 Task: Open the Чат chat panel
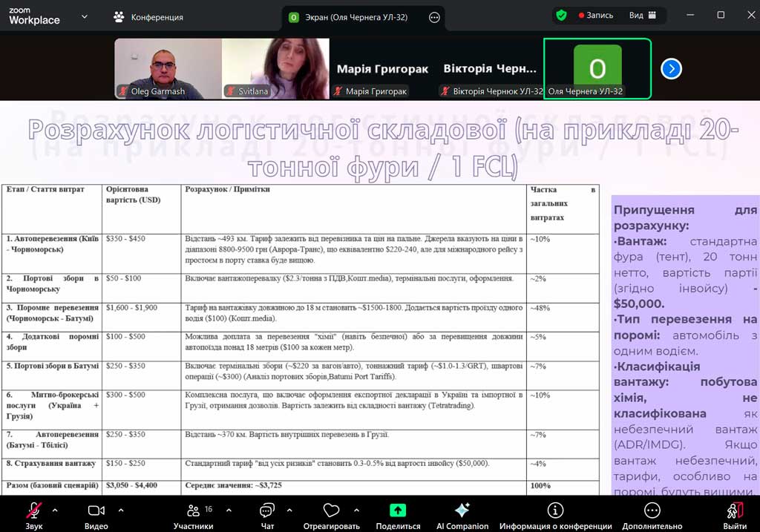click(267, 512)
